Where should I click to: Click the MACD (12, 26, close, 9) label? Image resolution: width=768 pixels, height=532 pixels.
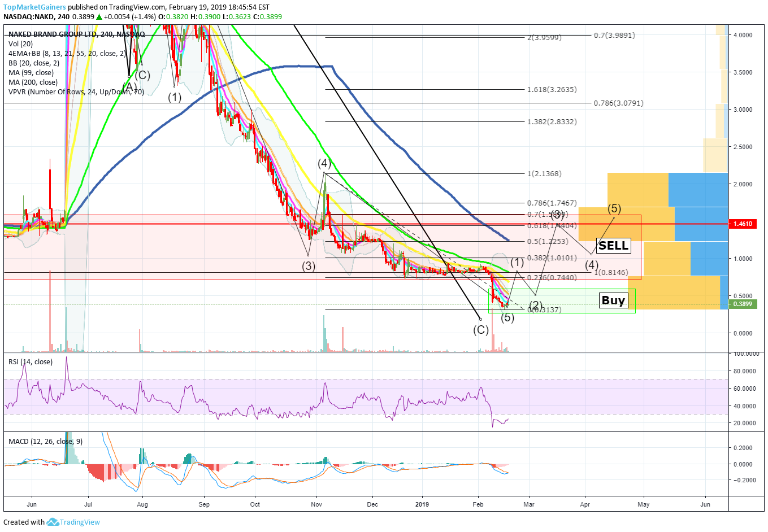(45, 442)
